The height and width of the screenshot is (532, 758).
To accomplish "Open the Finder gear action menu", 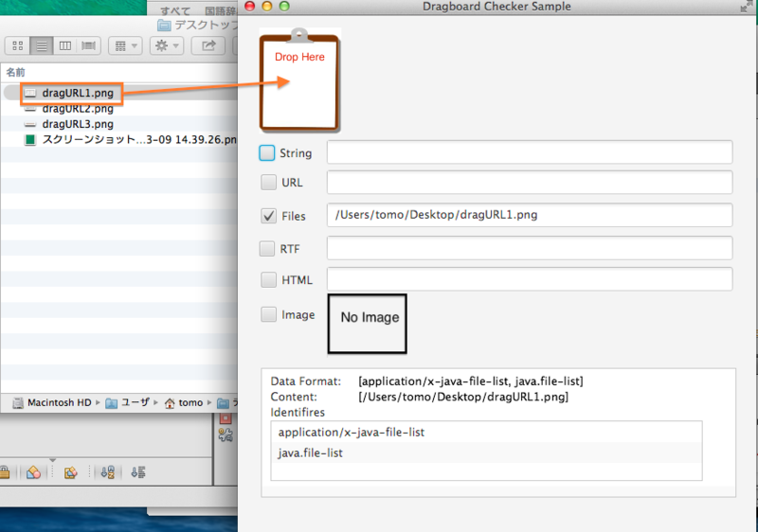I will (x=167, y=45).
